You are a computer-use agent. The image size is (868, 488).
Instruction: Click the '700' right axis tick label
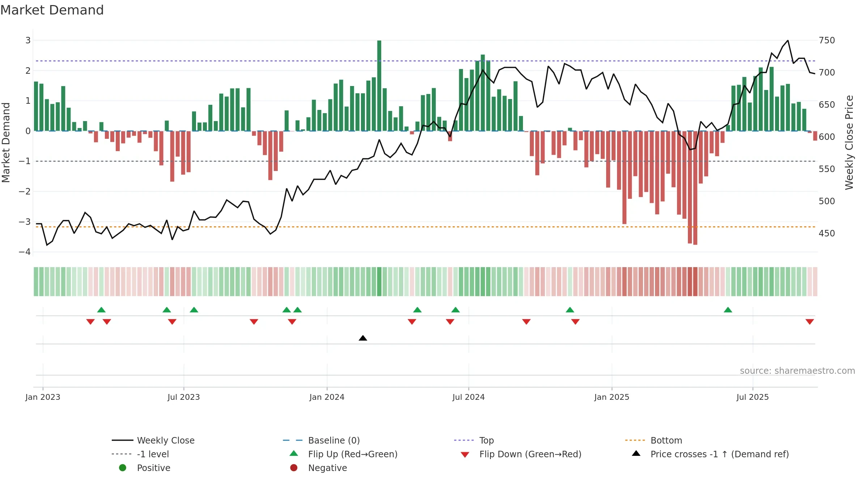coord(827,72)
